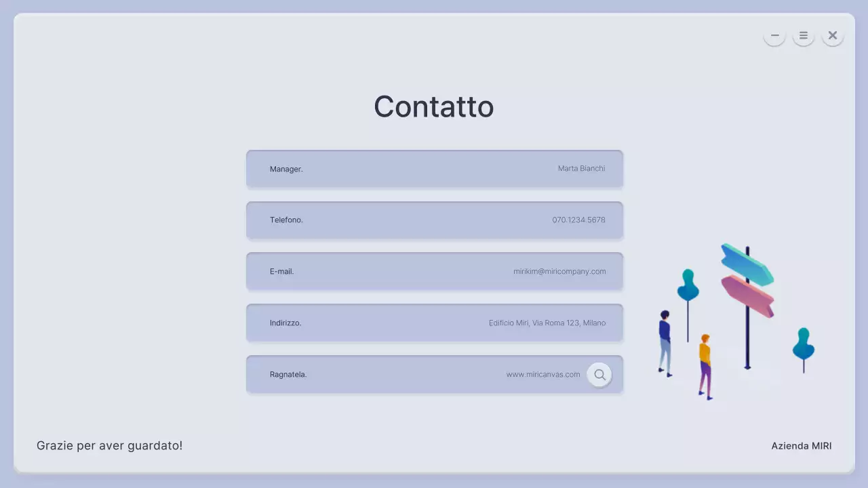Select the Indirizzo field for Edificio Miri

434,323
